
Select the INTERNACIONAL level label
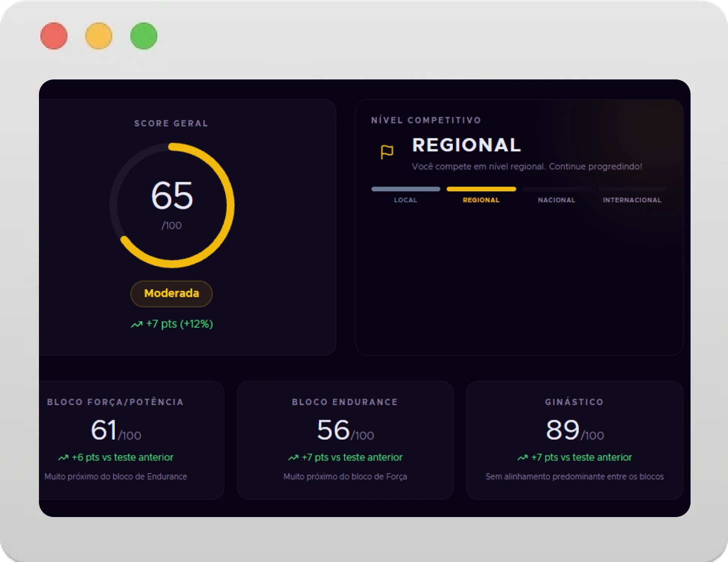(632, 200)
